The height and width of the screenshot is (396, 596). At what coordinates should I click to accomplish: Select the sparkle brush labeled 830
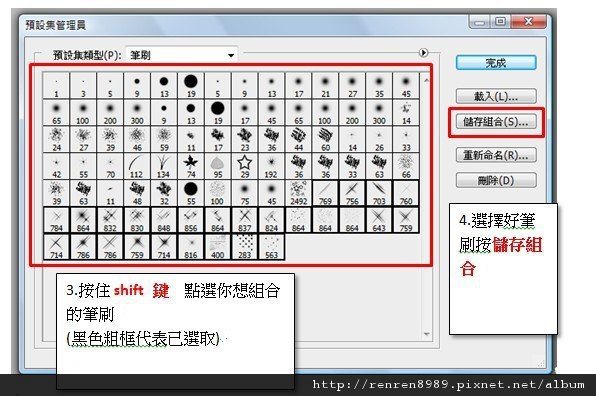137,220
